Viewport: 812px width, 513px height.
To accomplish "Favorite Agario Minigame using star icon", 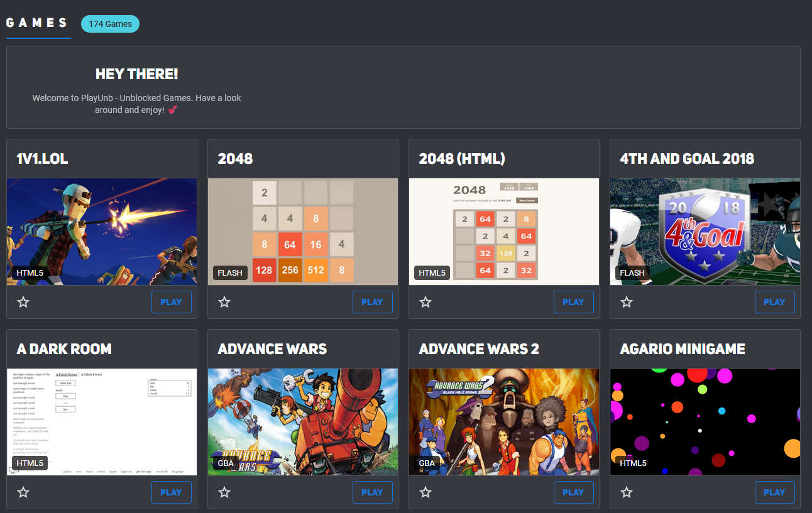I will tap(627, 492).
